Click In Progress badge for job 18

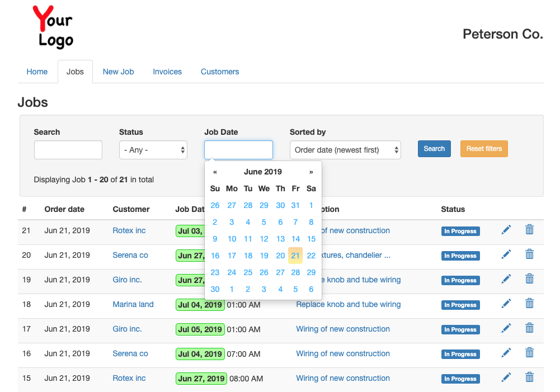(x=460, y=305)
